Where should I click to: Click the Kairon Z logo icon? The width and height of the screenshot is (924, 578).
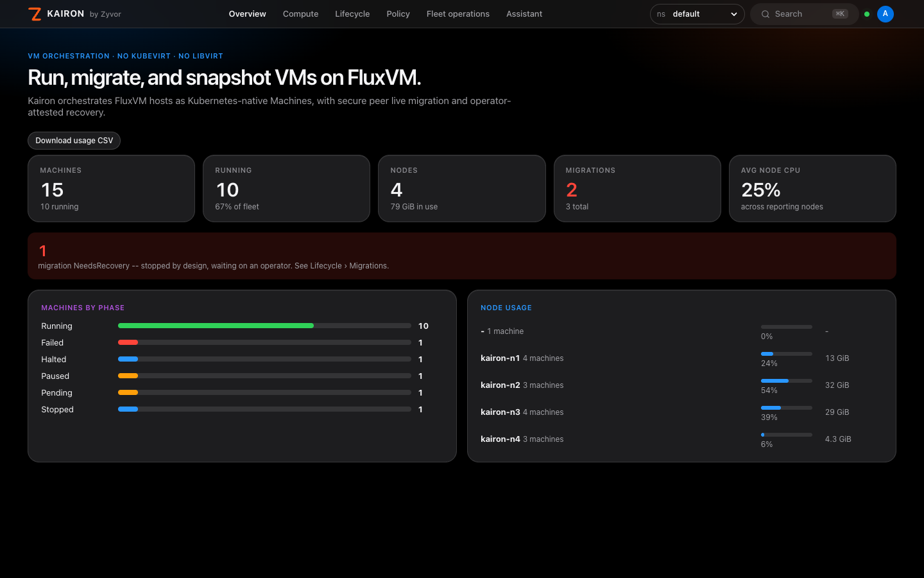tap(35, 14)
